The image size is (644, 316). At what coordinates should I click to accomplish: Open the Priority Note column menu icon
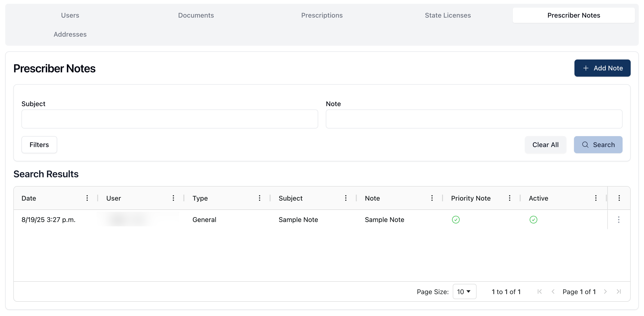pyautogui.click(x=509, y=198)
